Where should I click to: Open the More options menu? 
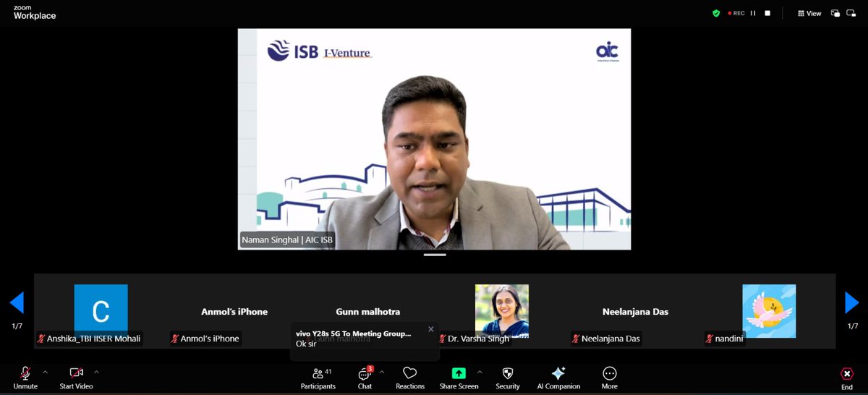[x=610, y=377]
